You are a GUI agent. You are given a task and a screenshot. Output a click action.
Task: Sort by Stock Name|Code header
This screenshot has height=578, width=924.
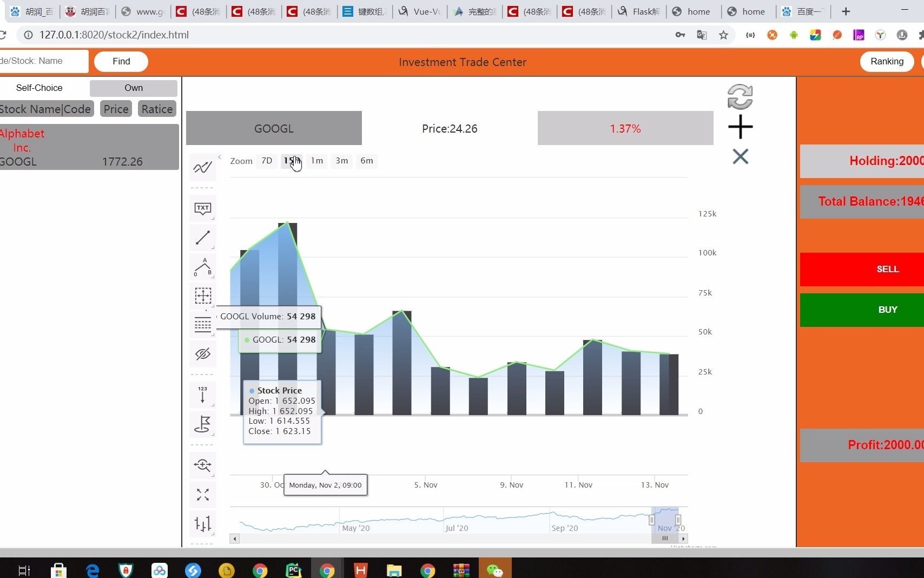tap(45, 109)
